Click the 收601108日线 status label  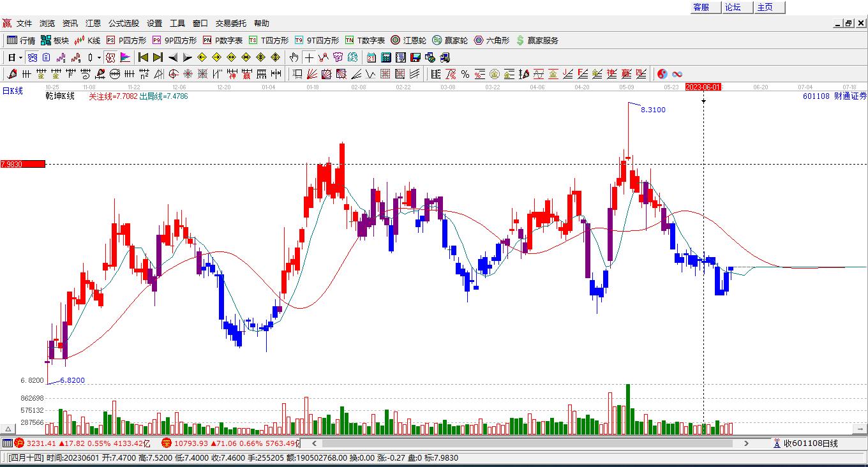coord(811,443)
